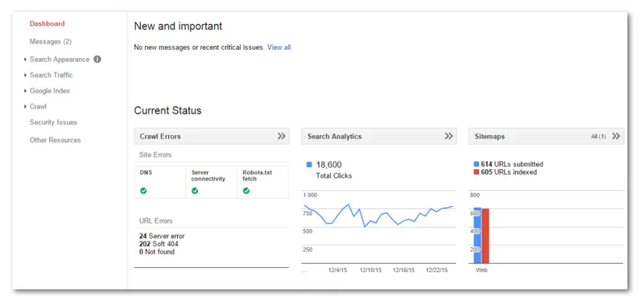
Task: Click the URL Errors heading
Action: [155, 221]
